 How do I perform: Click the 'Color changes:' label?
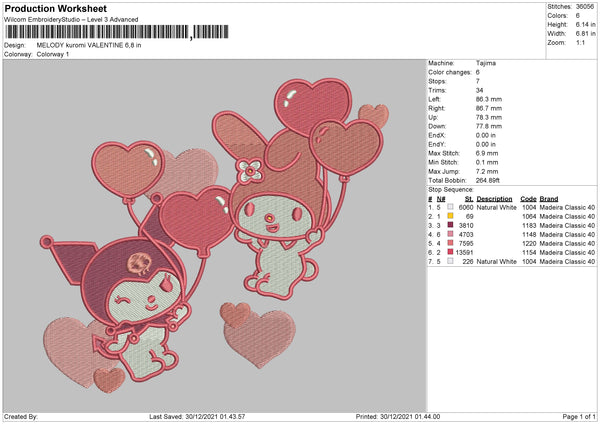[x=450, y=72]
